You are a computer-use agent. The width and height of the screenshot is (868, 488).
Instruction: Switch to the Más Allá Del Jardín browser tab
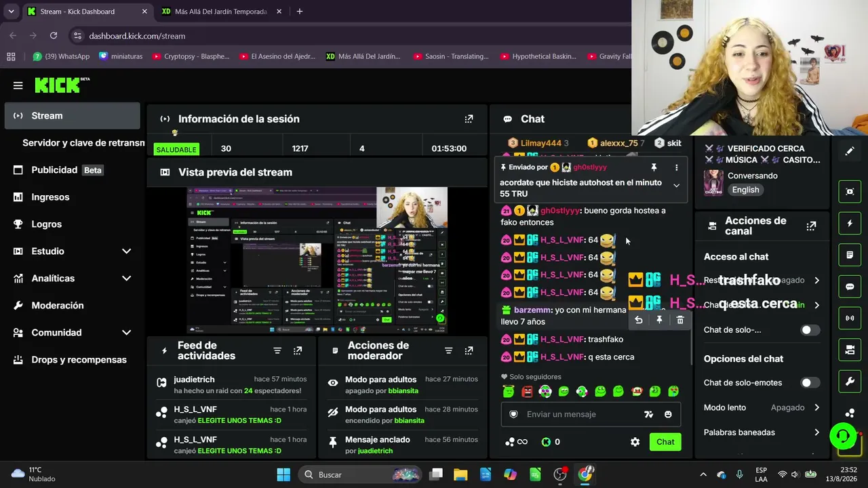tap(220, 12)
